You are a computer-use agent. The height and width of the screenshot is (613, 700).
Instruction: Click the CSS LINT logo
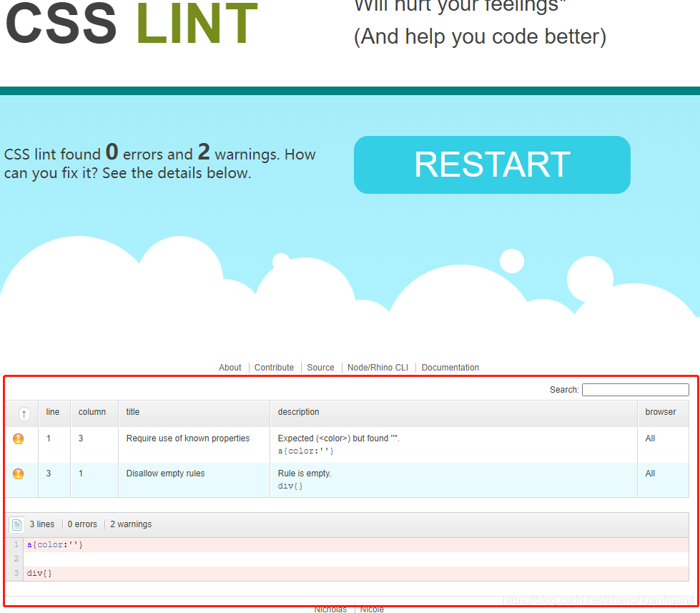[132, 23]
